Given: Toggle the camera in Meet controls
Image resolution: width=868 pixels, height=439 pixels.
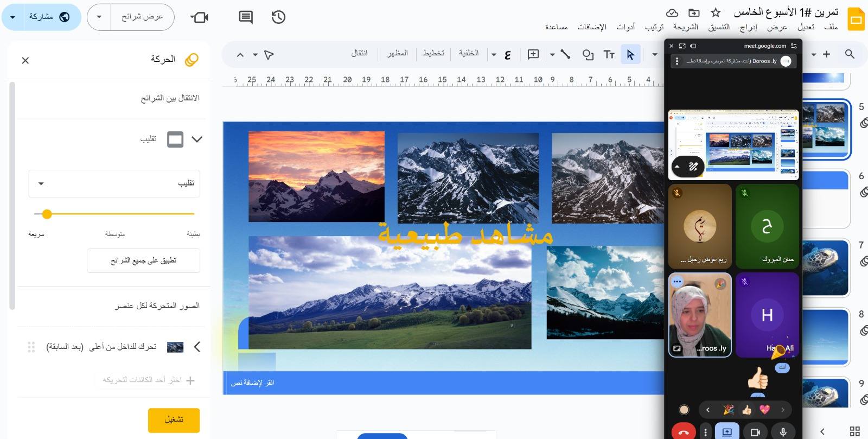Looking at the screenshot, I should 755,432.
